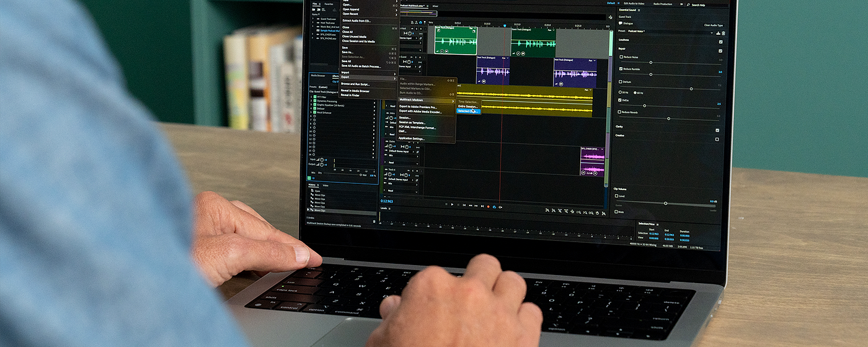Select Export with Adobe Media Encoder
This screenshot has width=868, height=347.
420,112
